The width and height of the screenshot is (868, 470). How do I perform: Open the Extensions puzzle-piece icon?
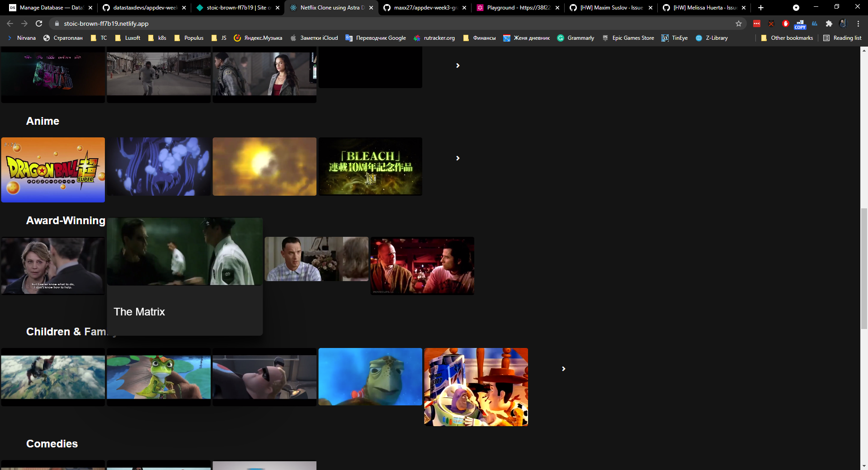pos(829,23)
